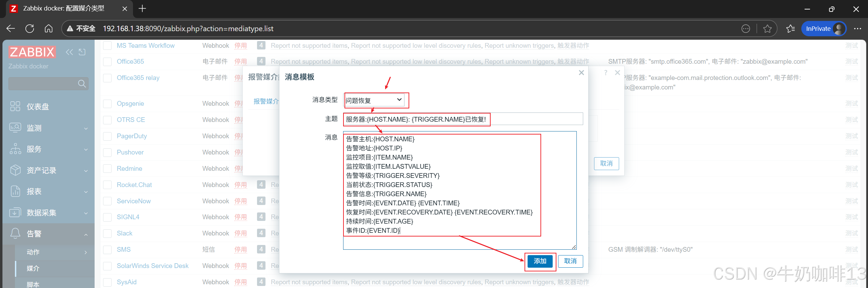Check the OTRS CE row checkbox
The image size is (868, 288).
tap(107, 120)
